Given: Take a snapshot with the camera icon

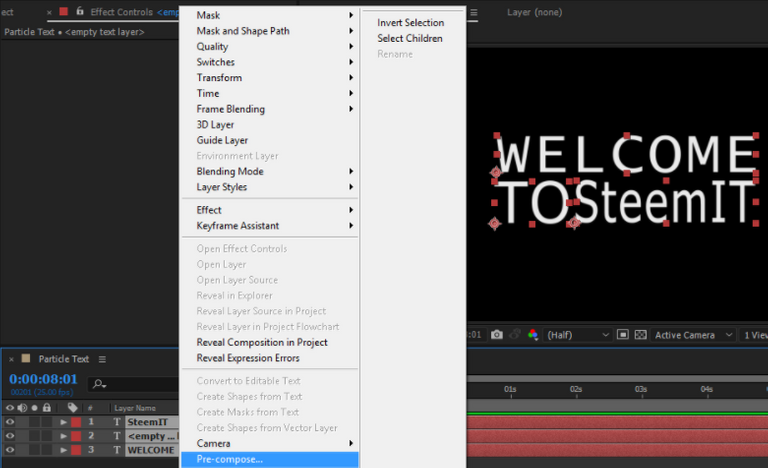Looking at the screenshot, I should coord(497,335).
